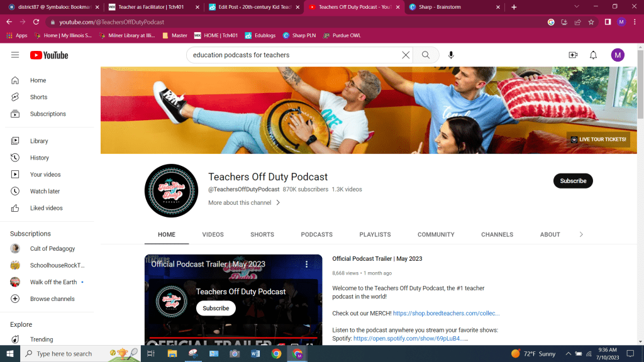Open Word from the taskbar
This screenshot has height=362, width=644.
(255, 354)
